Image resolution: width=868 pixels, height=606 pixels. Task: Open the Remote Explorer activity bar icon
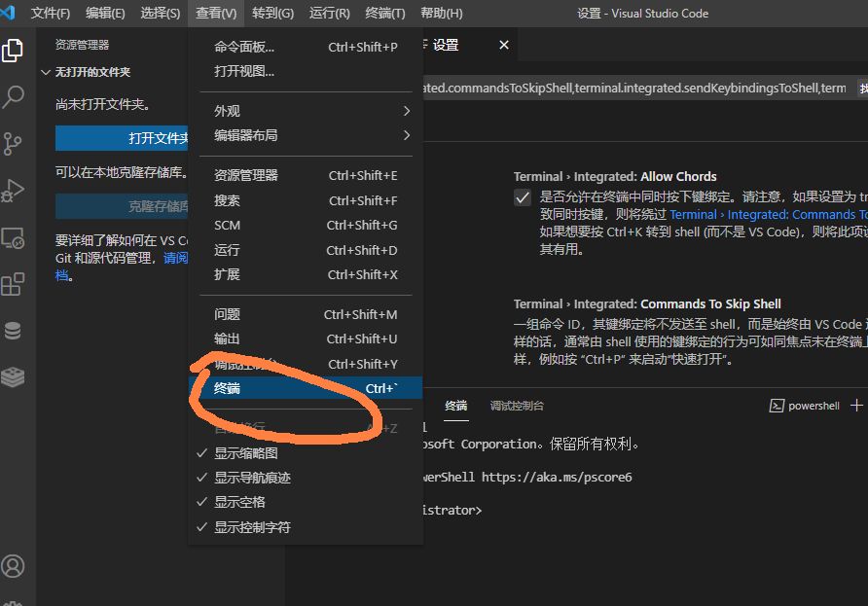click(x=13, y=238)
